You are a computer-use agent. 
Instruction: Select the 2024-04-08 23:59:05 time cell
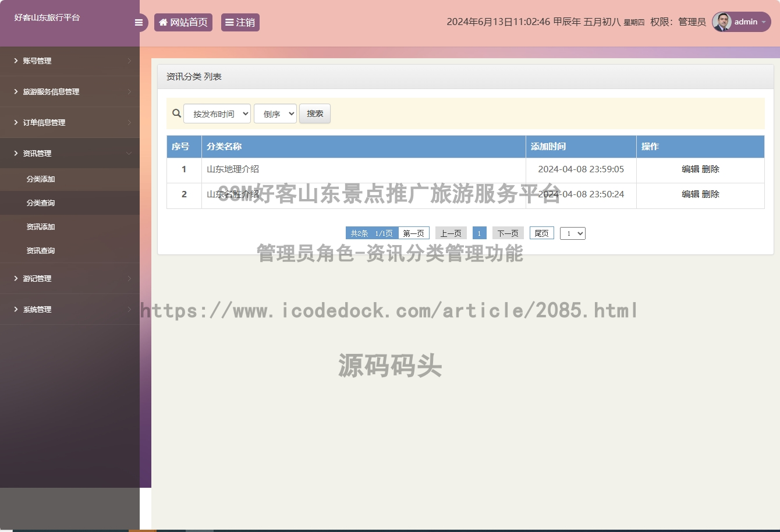tap(581, 169)
